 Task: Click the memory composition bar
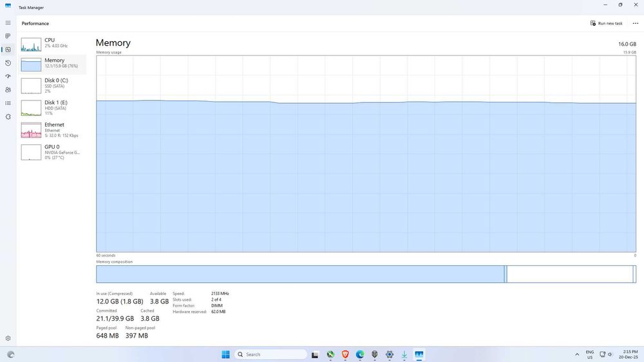pos(366,274)
